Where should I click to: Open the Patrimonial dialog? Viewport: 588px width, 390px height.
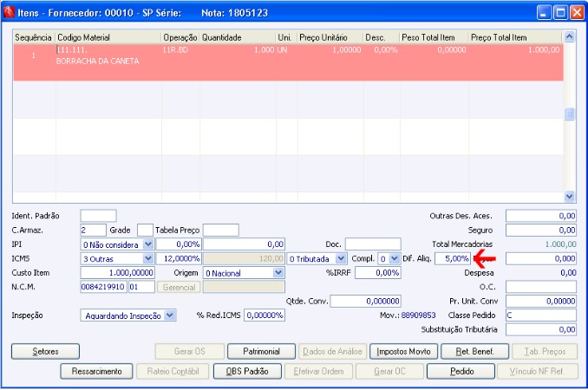(261, 351)
